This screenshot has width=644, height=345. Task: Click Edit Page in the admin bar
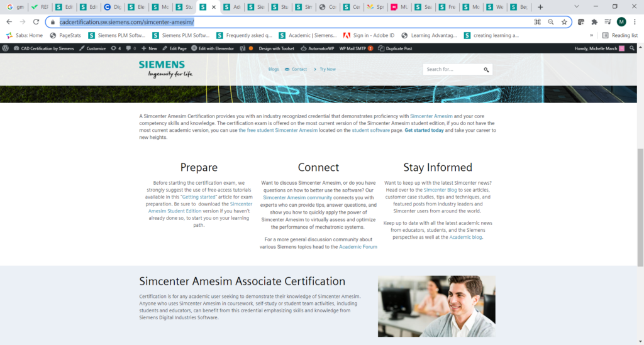(x=174, y=48)
